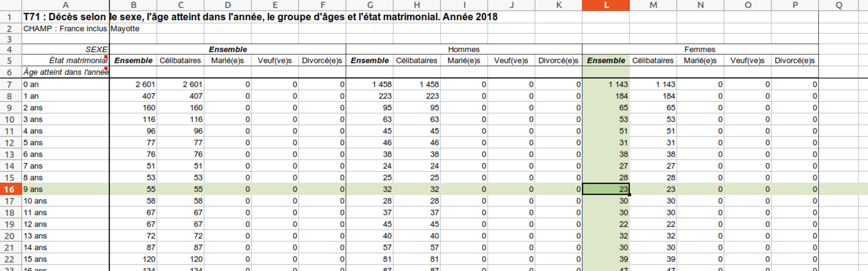Select the column G header
Screen dimensions: 868x271
pyautogui.click(x=370, y=5)
